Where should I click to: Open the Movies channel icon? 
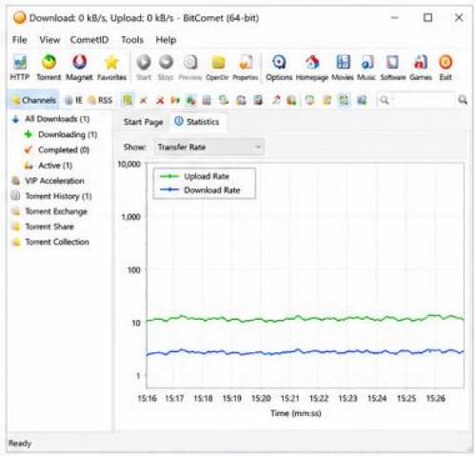click(x=343, y=68)
